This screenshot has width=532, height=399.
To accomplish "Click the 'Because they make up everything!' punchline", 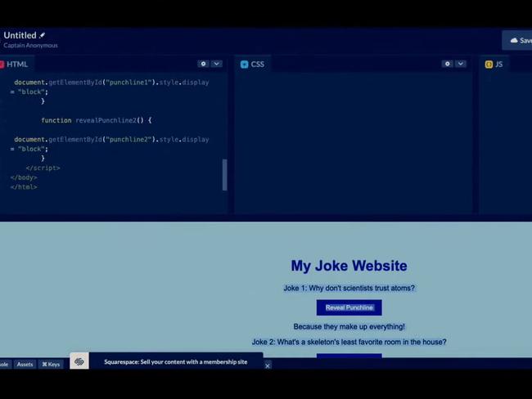I will tap(349, 326).
